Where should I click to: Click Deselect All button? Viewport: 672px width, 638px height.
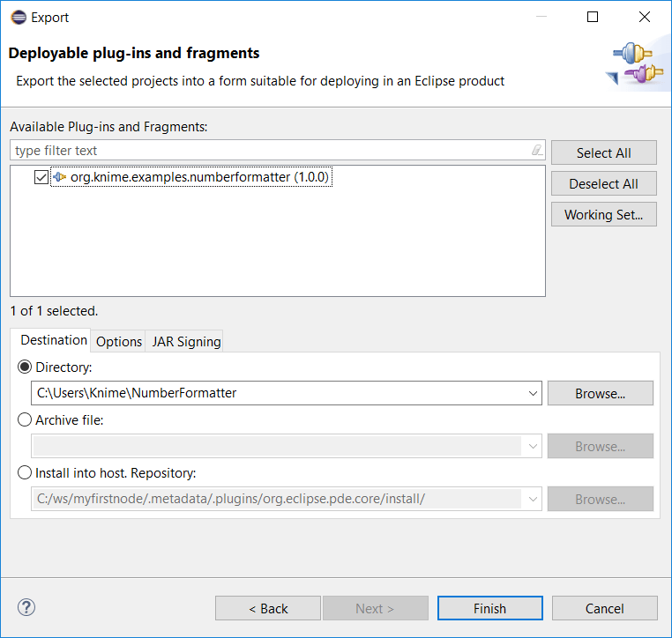click(x=603, y=183)
